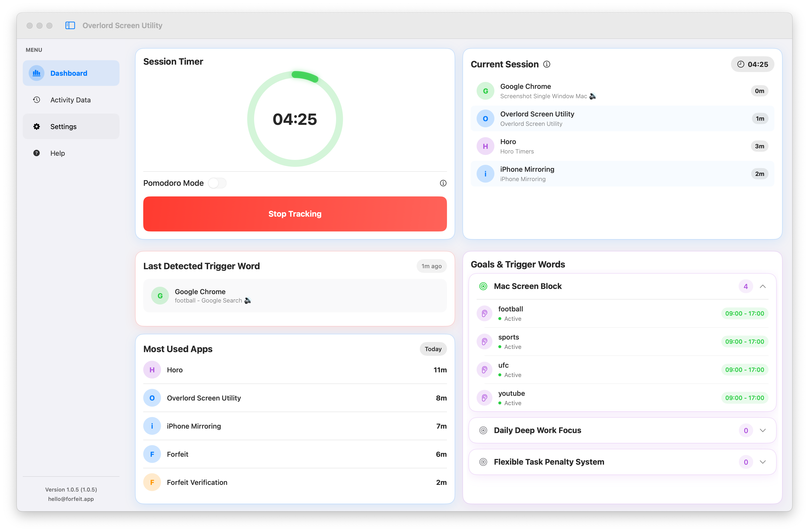The width and height of the screenshot is (809, 532).
Task: Click the Flexible Task Penalty System count badge 0
Action: coord(746,462)
